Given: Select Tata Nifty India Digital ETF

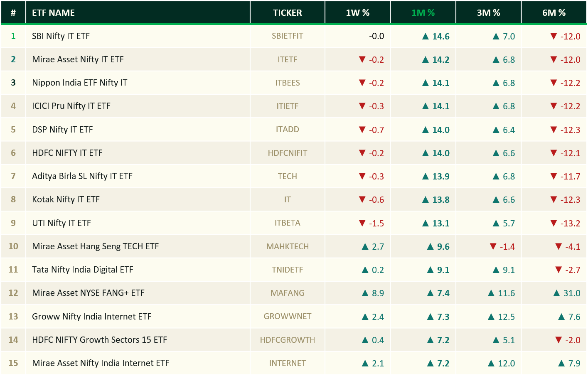Looking at the screenshot, I should [x=83, y=270].
